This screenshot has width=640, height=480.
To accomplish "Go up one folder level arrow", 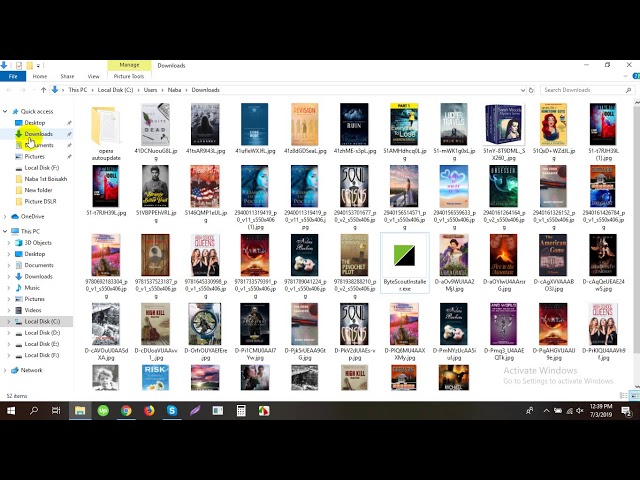I will click(x=43, y=90).
